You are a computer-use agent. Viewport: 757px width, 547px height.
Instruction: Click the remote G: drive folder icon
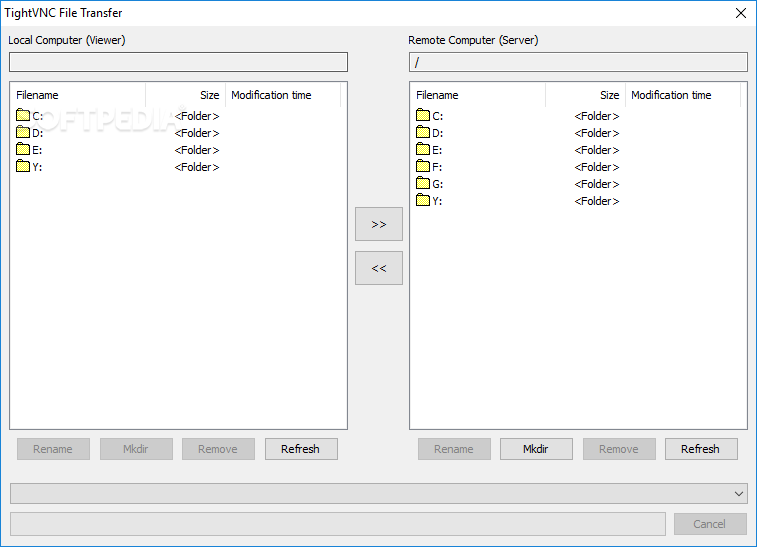(x=422, y=183)
